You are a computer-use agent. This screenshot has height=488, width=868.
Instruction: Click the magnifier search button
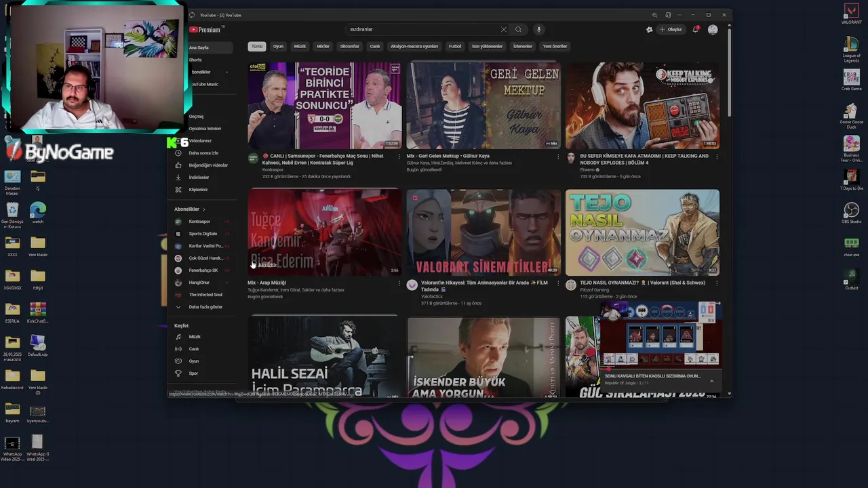[x=518, y=30]
